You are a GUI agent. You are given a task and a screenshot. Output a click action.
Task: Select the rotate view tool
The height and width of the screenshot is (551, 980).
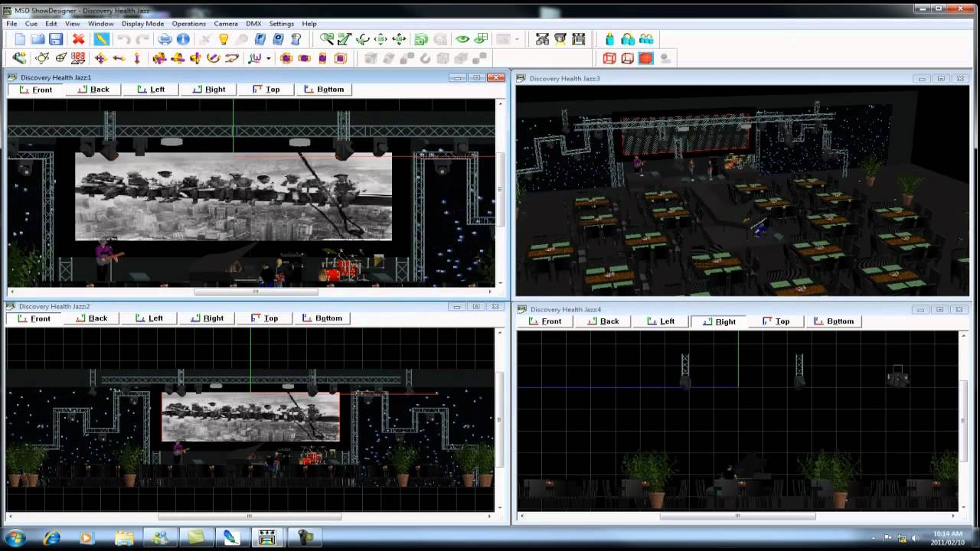click(363, 39)
